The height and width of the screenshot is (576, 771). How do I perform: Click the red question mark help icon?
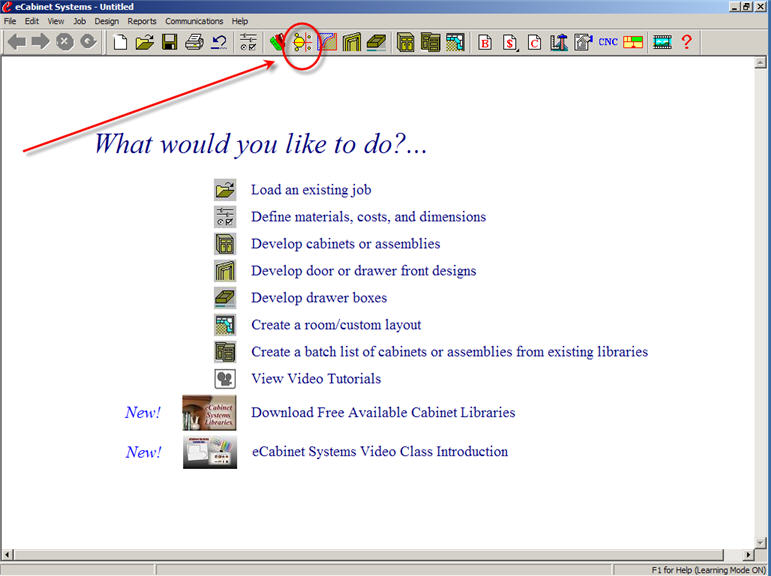(x=687, y=42)
